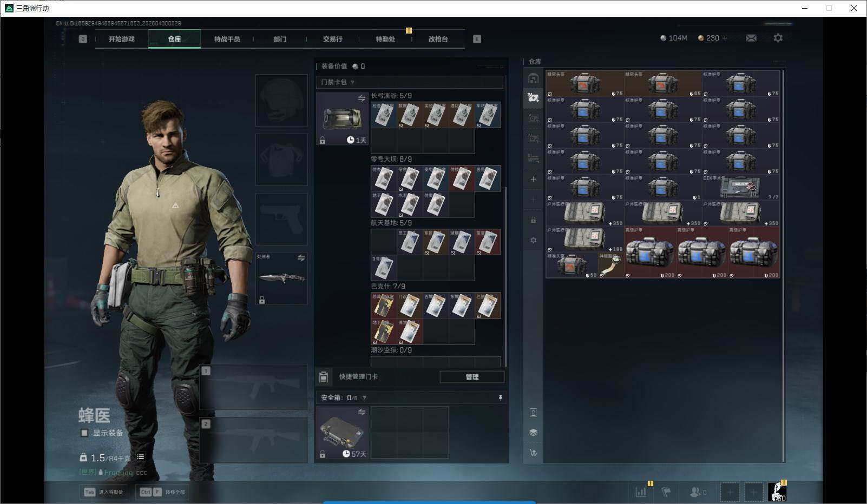Swap the keycard bag using its arrows icon

(362, 98)
